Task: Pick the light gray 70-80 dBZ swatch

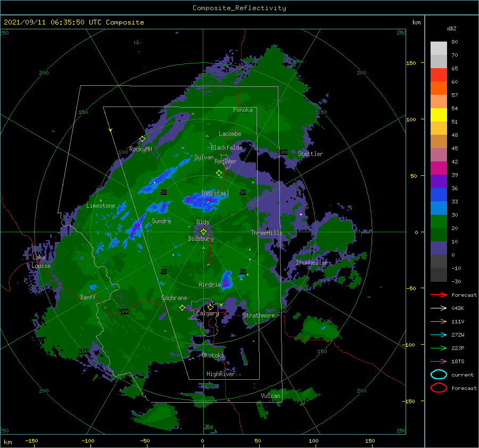Action: click(x=439, y=48)
